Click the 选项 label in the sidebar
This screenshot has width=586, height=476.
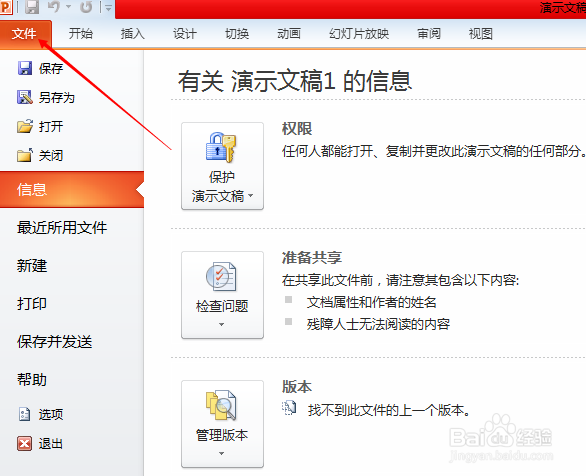[51, 414]
